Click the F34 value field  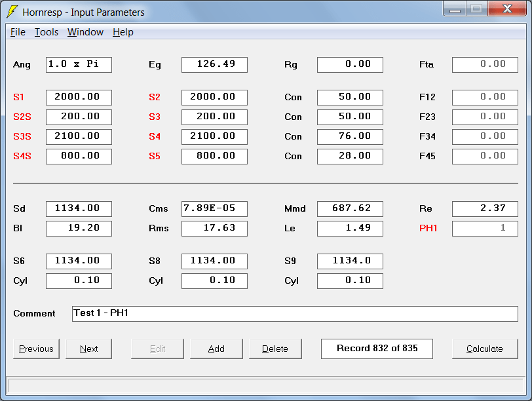pyautogui.click(x=485, y=137)
